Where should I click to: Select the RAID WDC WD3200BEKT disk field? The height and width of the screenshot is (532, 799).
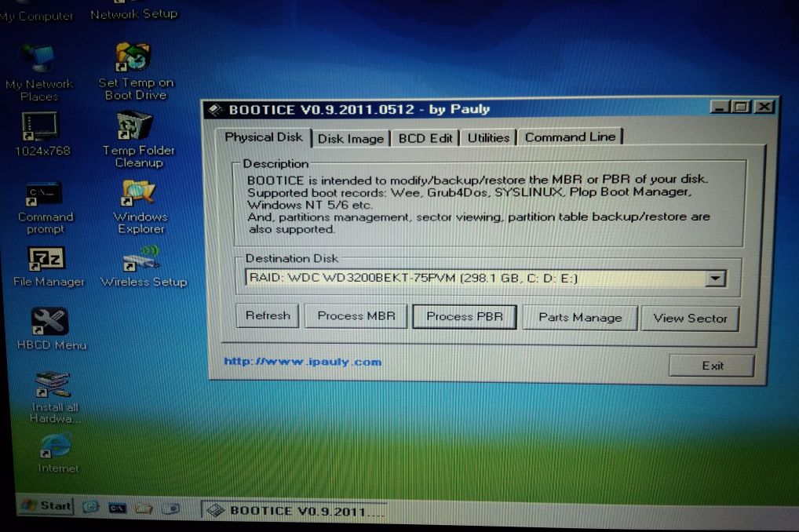[486, 278]
